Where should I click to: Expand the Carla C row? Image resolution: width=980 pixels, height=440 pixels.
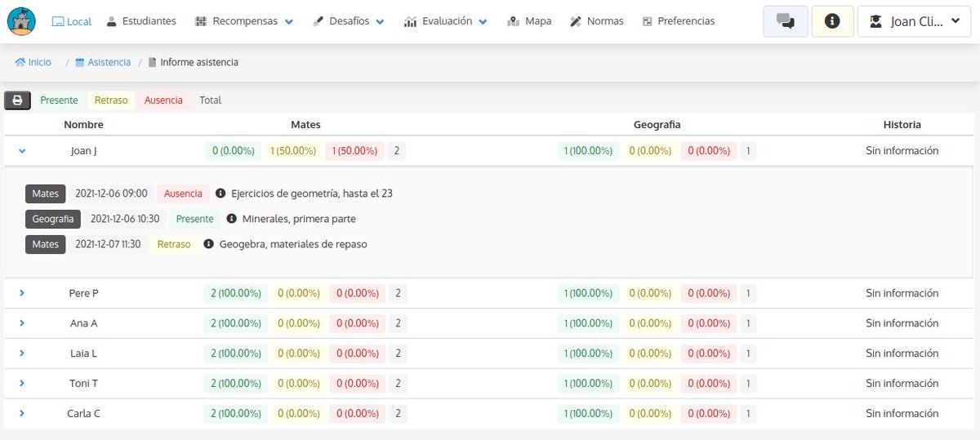coord(22,413)
